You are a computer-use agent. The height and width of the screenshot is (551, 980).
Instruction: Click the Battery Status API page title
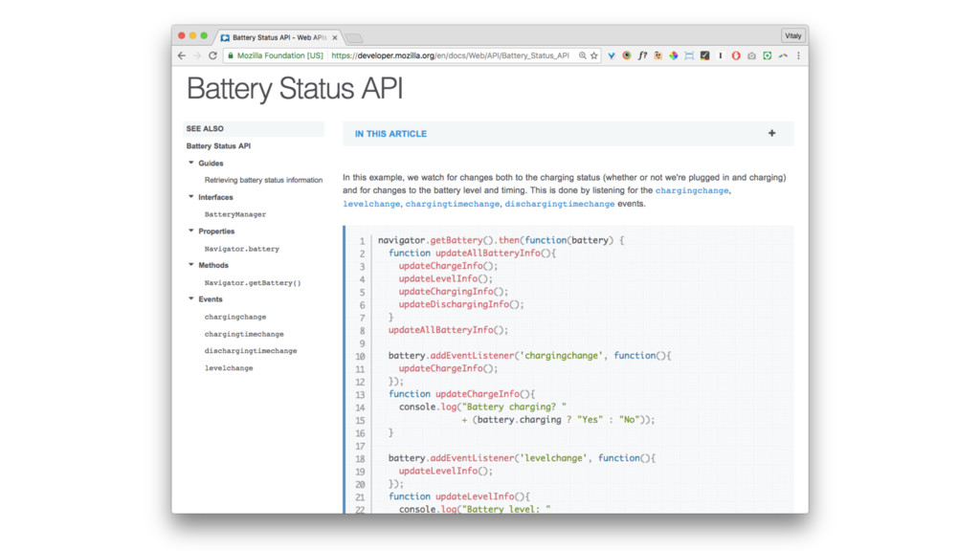click(295, 88)
